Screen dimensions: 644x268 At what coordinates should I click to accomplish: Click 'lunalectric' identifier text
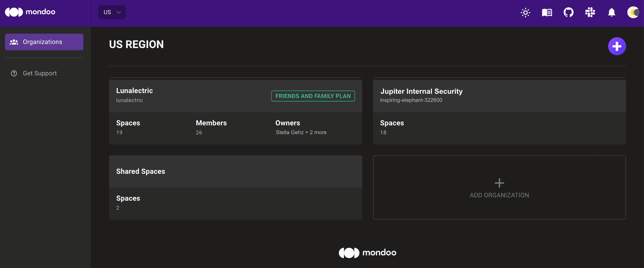pos(130,100)
